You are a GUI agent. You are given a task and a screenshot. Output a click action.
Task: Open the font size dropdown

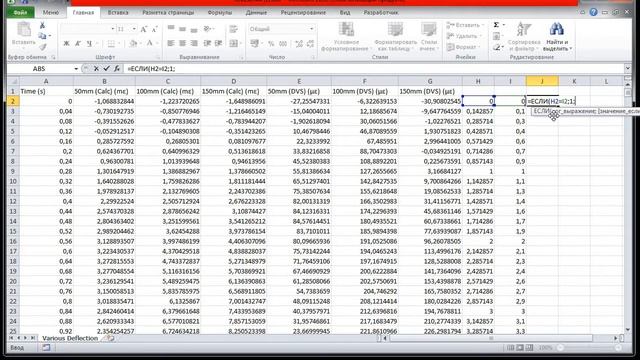(134, 29)
